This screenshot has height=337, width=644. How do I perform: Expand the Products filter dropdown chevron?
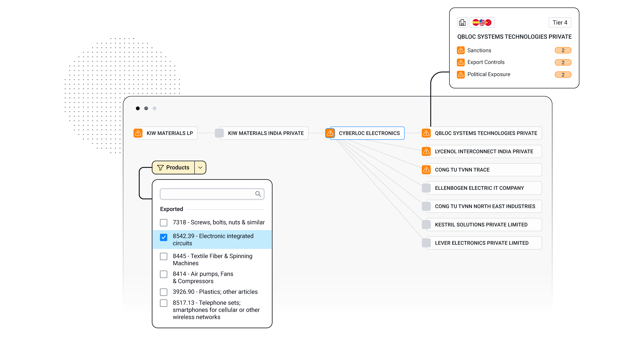[200, 168]
